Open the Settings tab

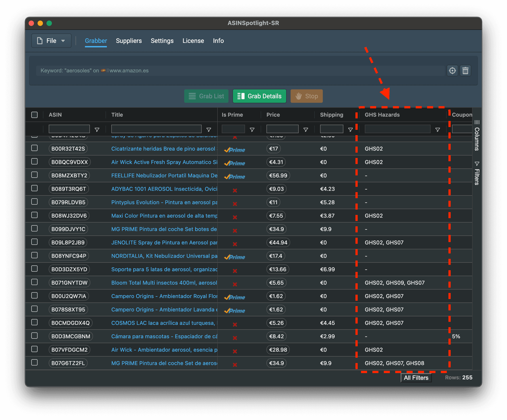coord(162,40)
